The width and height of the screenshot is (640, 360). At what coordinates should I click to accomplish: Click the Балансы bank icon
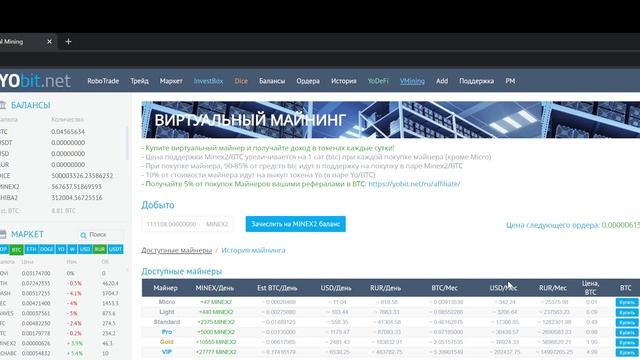click(x=3, y=105)
